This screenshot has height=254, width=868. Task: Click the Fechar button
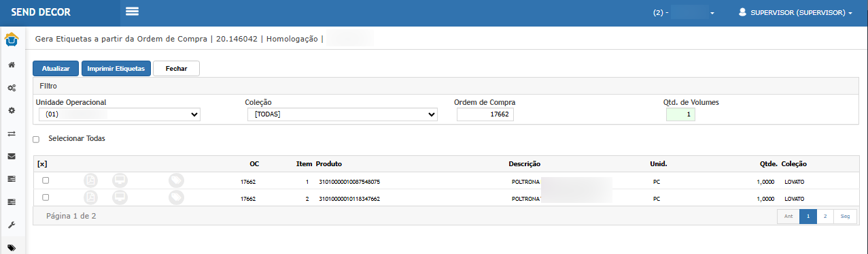pos(176,69)
